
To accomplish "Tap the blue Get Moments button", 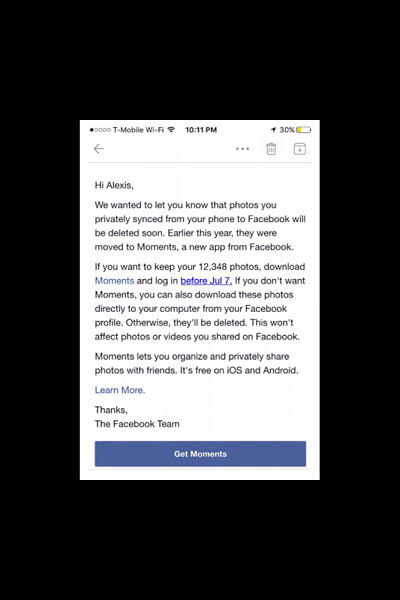I will (200, 454).
